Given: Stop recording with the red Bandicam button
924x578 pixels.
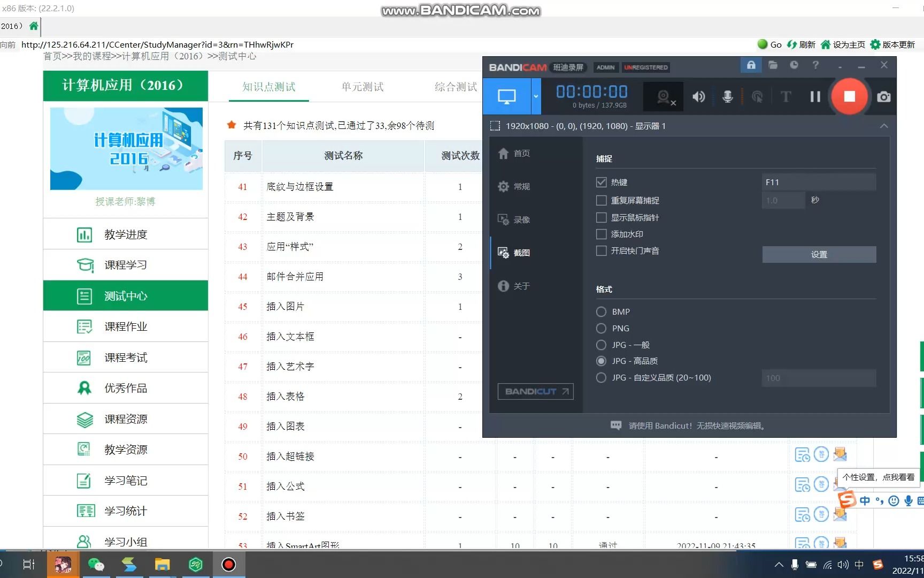Looking at the screenshot, I should point(849,96).
